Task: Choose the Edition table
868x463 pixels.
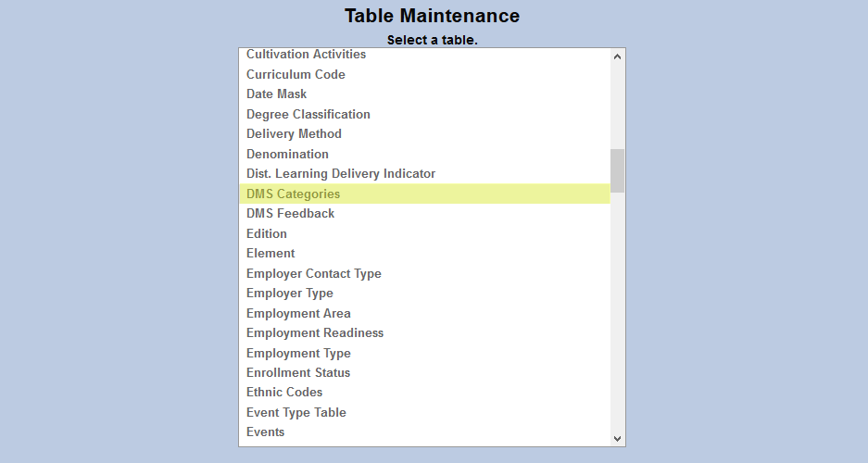Action: [267, 234]
